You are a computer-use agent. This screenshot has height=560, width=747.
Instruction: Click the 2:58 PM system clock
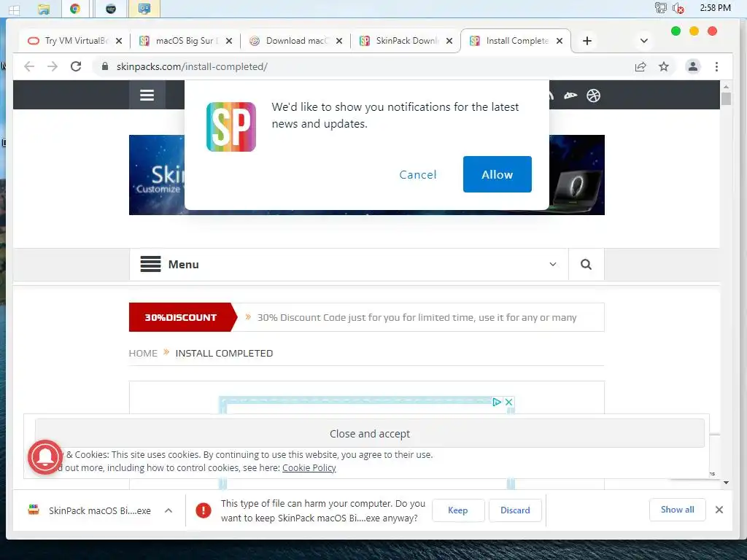tap(715, 7)
